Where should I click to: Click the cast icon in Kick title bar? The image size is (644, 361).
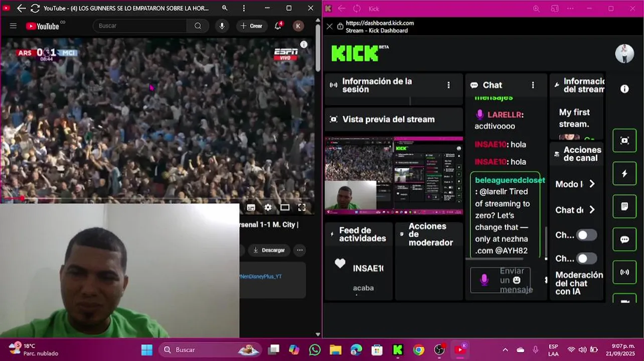click(554, 9)
